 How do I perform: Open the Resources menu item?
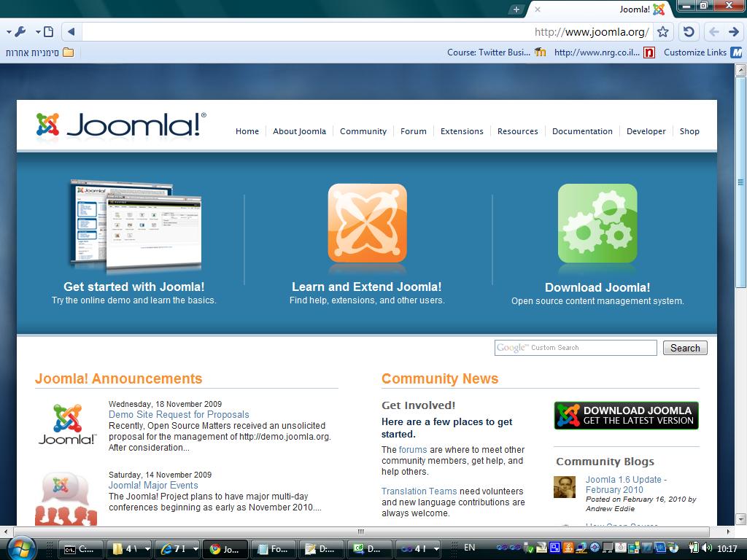(517, 131)
